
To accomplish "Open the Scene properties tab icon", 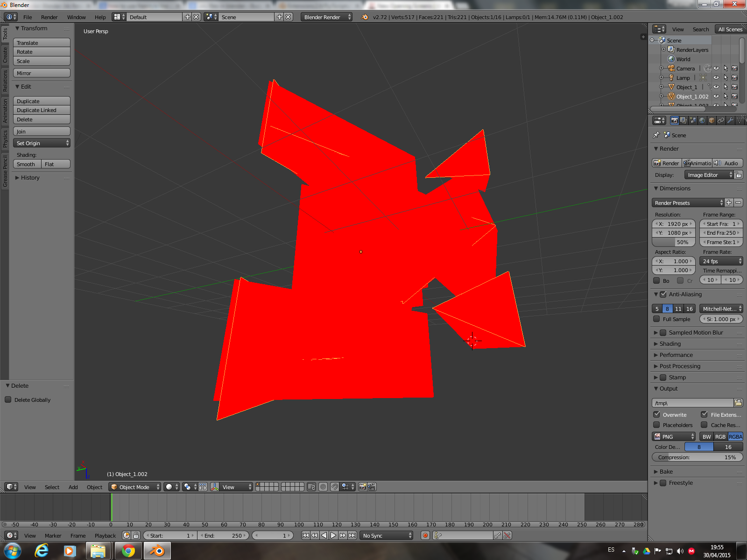I will pos(693,120).
